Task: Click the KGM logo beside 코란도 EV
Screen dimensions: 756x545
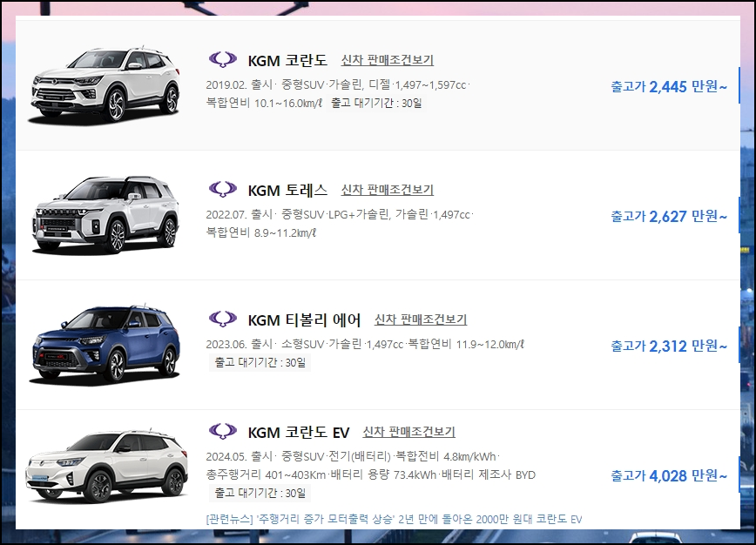Action: pos(223,431)
